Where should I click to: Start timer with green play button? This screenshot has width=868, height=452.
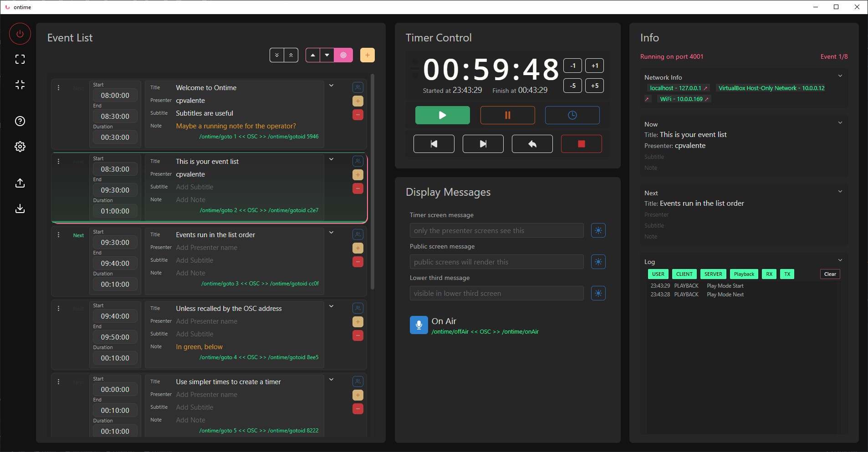click(x=443, y=115)
